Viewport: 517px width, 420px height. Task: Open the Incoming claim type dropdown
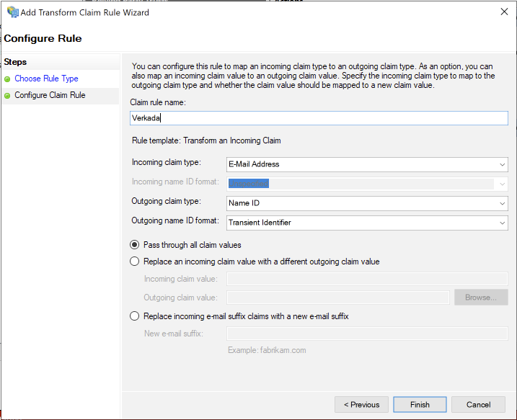(367, 164)
